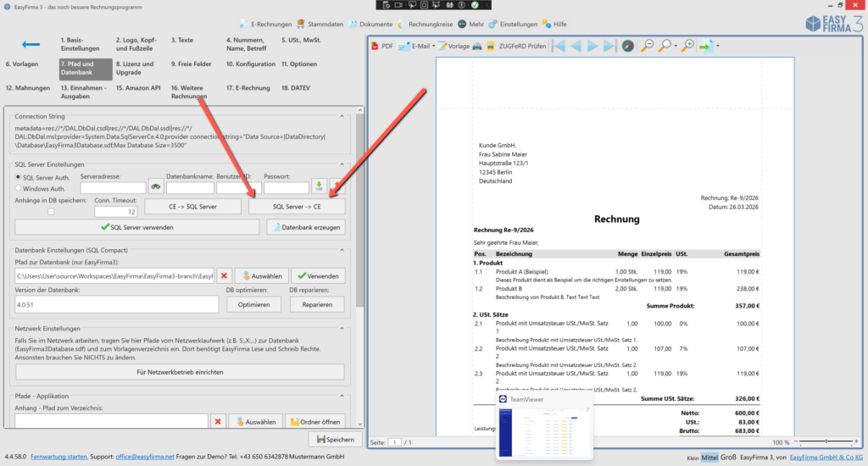Open the Stammdaten menu
Viewport: 868px width, 466px height.
point(320,25)
